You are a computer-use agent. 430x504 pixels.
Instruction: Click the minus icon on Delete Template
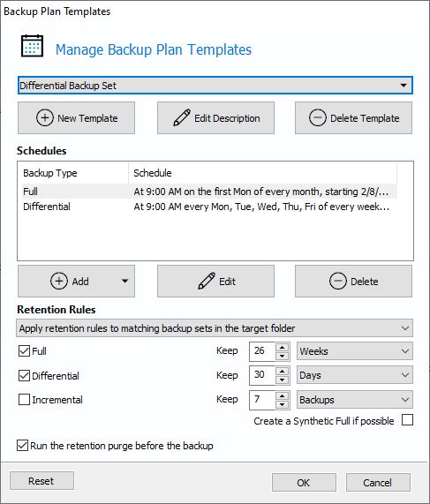click(x=318, y=118)
